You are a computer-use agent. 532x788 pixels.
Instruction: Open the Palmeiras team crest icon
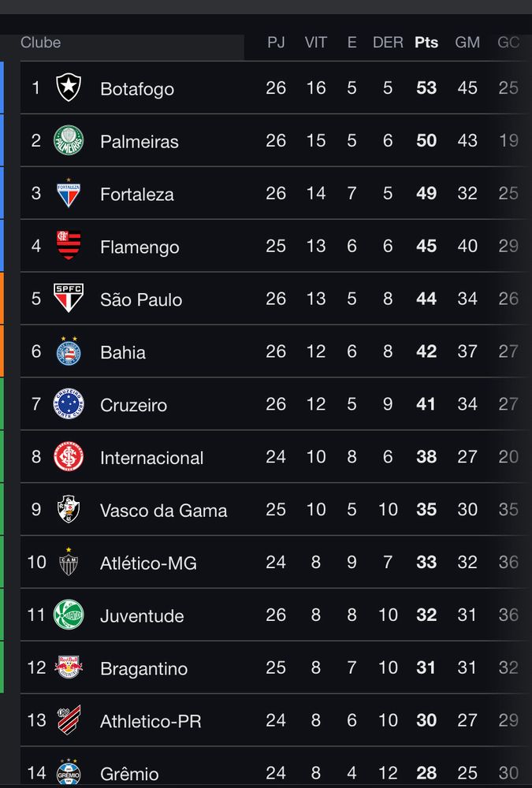tap(69, 140)
